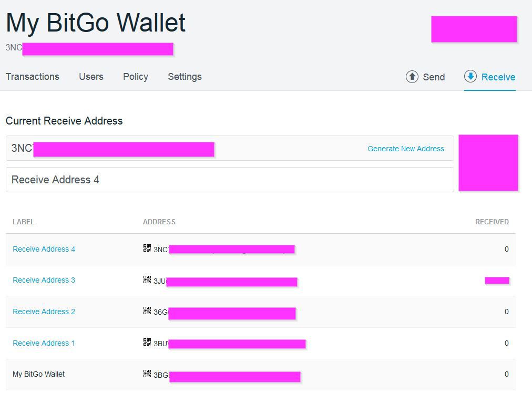Click the received value for My BitGo Wallet row
532x394 pixels.
pos(507,374)
